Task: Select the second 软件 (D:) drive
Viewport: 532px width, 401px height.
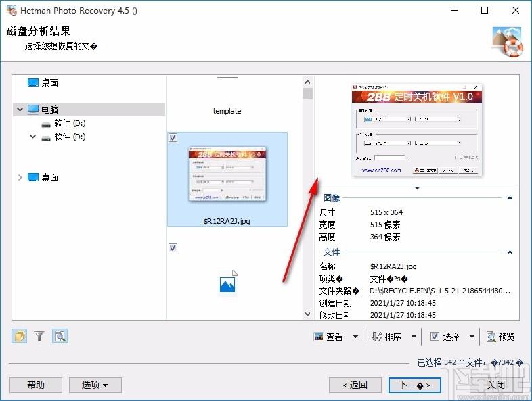Action: [64, 137]
